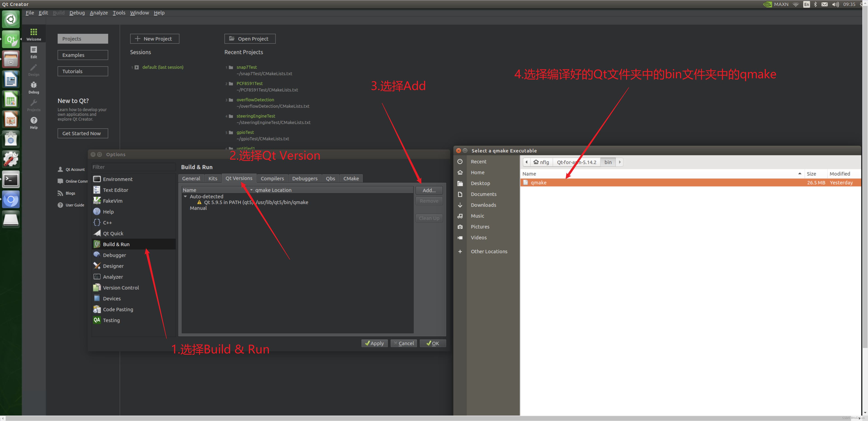Click the Design mode icon
Image resolution: width=868 pixels, height=421 pixels.
34,70
